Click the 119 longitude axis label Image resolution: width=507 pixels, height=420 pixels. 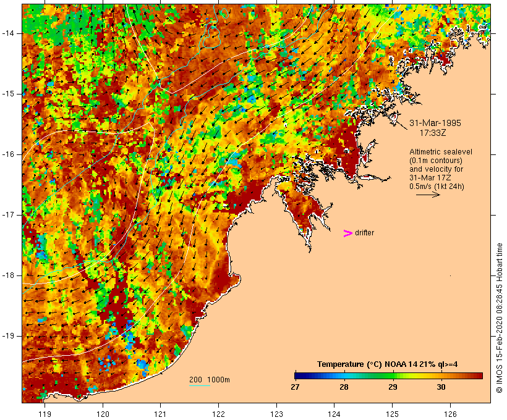coord(45,414)
